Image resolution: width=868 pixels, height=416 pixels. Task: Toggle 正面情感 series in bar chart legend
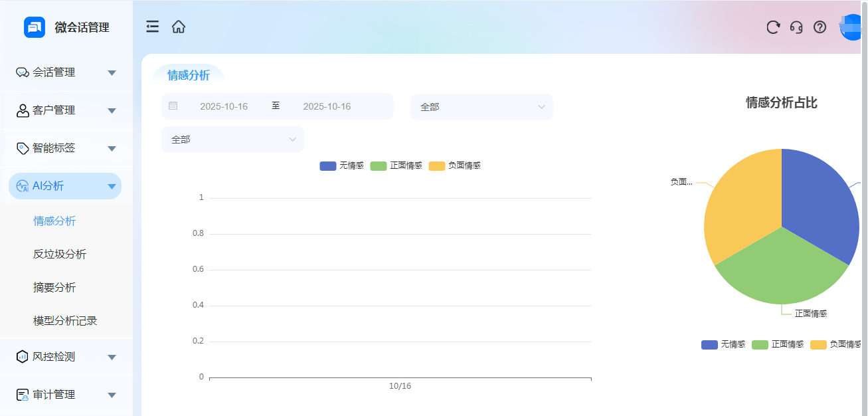click(396, 165)
